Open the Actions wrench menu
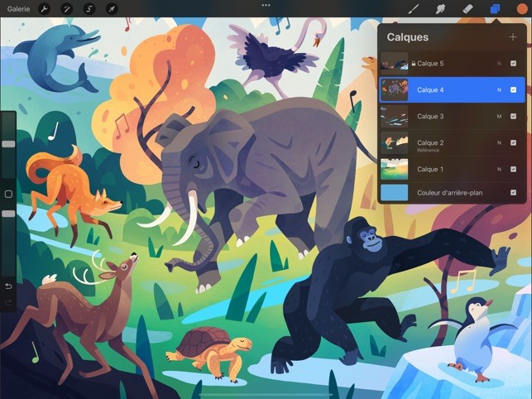 pyautogui.click(x=44, y=9)
